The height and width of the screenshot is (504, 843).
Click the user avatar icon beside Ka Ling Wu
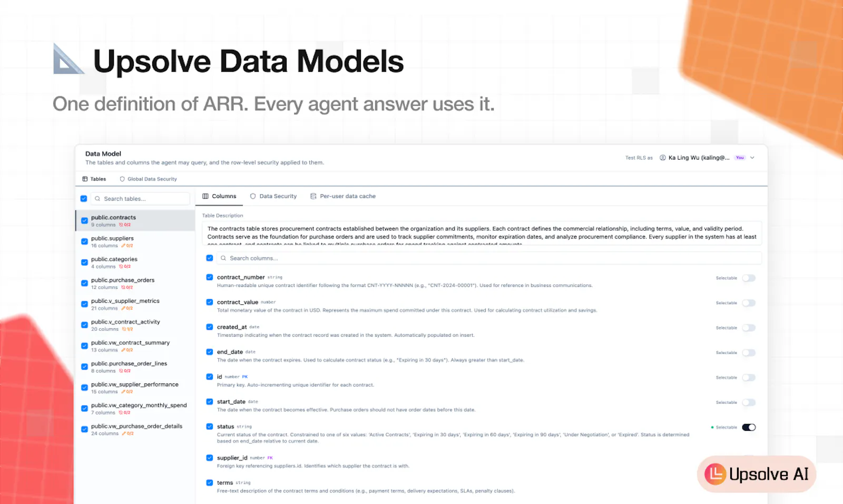(x=663, y=157)
